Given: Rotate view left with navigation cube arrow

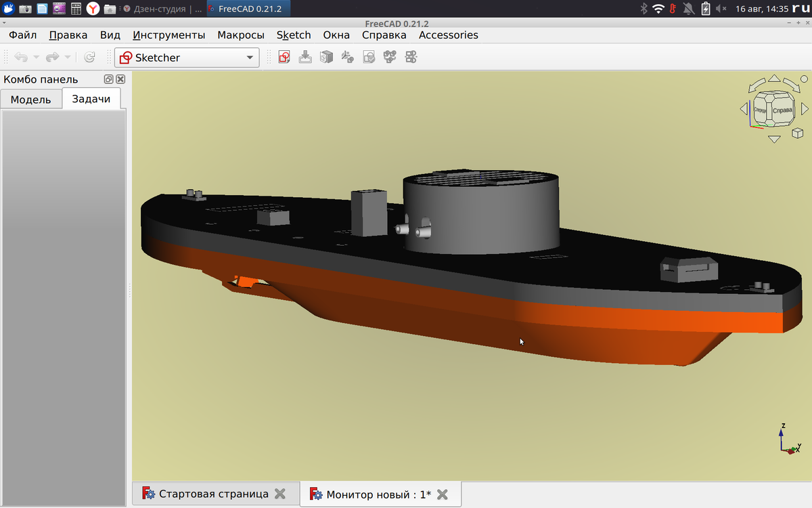Looking at the screenshot, I should coord(744,109).
